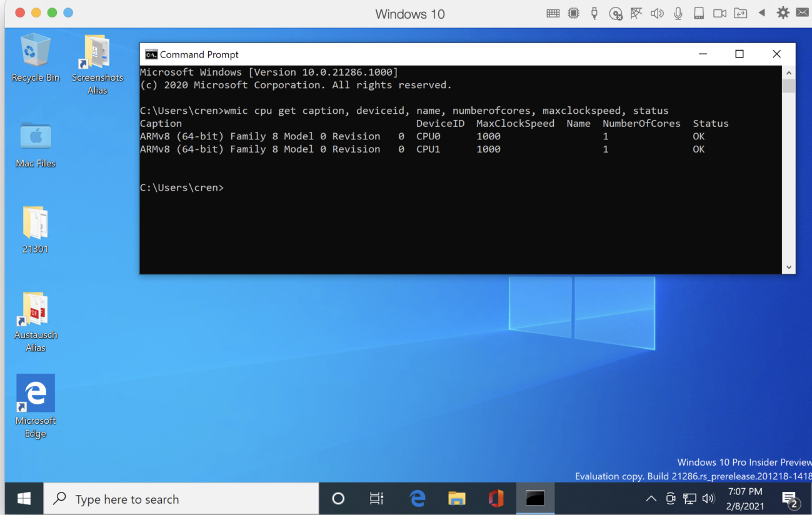Launch Microsoft Edge from the taskbar
The image size is (812, 515).
pyautogui.click(x=417, y=498)
